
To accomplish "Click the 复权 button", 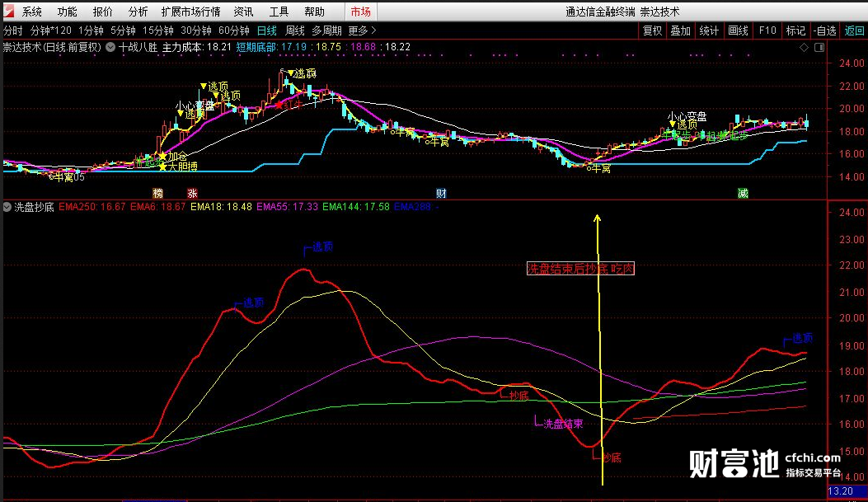I will [652, 30].
